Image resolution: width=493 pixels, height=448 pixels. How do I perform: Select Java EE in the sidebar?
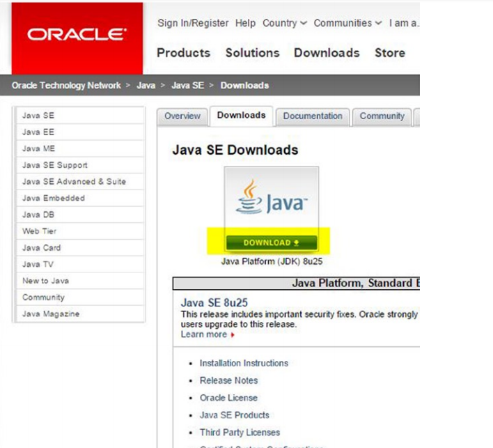tap(80, 132)
